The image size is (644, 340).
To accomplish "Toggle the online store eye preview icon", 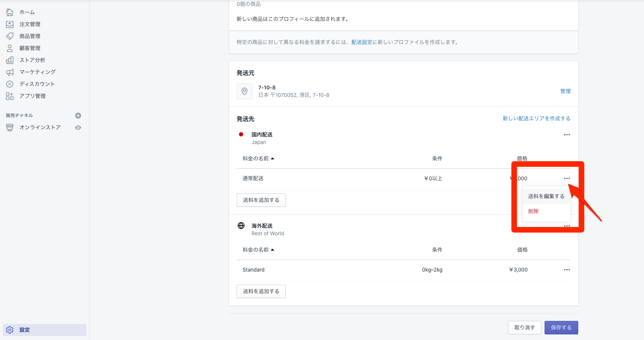I will click(x=78, y=128).
